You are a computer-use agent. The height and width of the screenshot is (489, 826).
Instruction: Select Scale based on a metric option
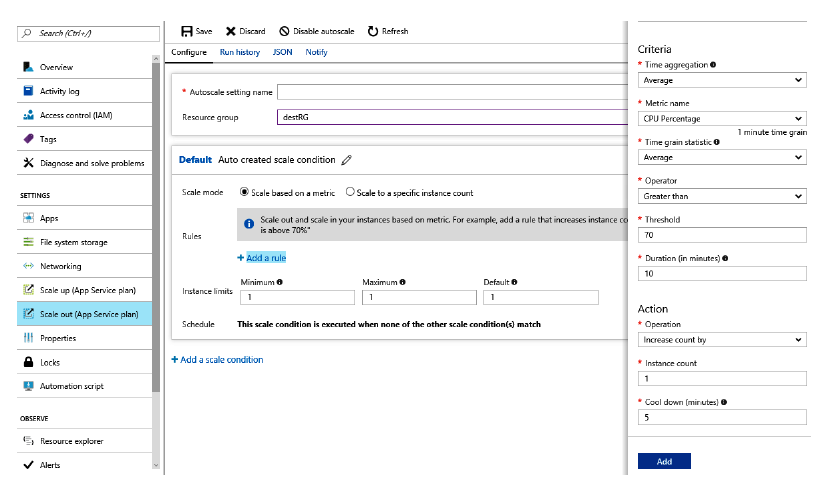(245, 192)
